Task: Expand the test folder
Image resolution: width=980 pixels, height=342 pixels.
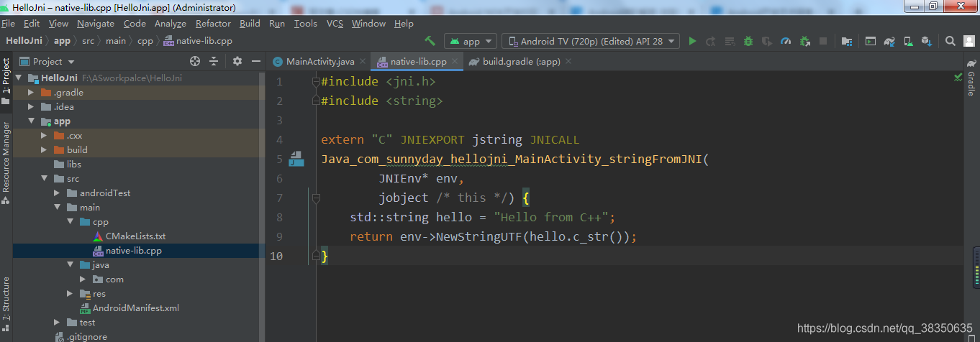Action: [x=57, y=323]
